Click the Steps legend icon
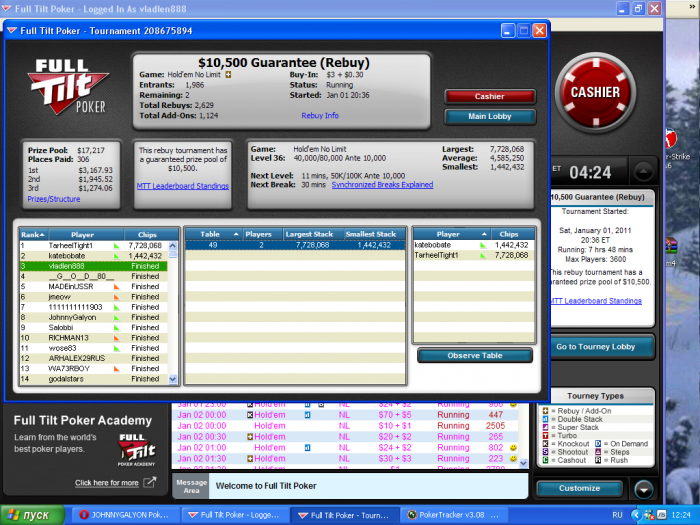 click(x=598, y=452)
